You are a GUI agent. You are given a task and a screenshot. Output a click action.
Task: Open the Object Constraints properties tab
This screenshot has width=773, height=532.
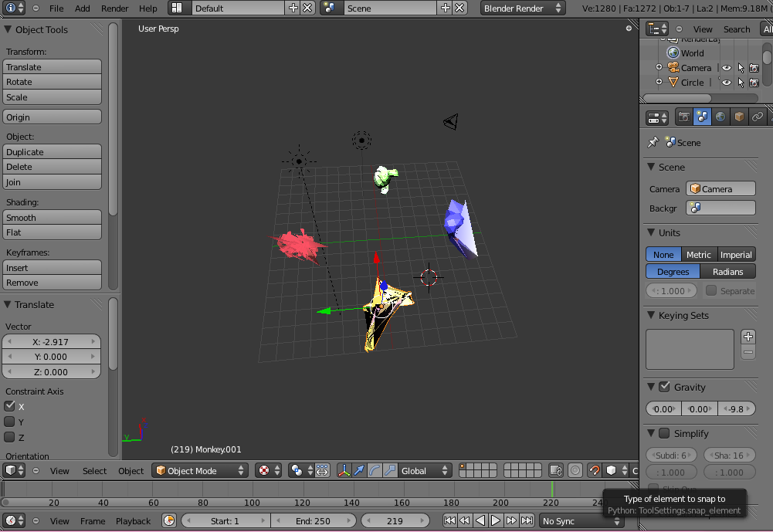coord(758,117)
